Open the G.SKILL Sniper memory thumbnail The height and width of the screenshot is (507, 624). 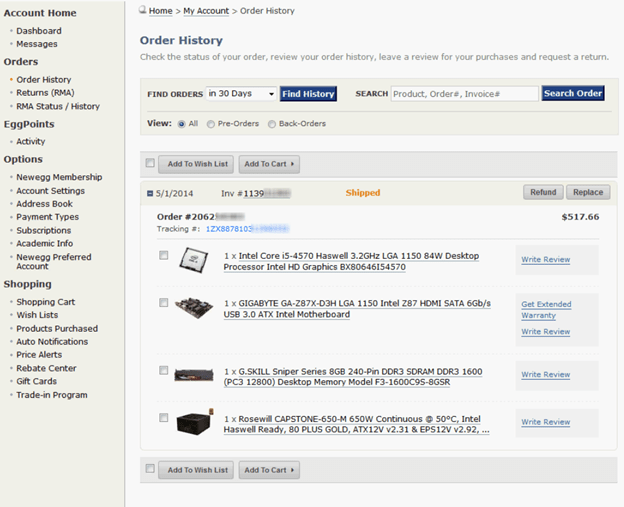click(194, 374)
